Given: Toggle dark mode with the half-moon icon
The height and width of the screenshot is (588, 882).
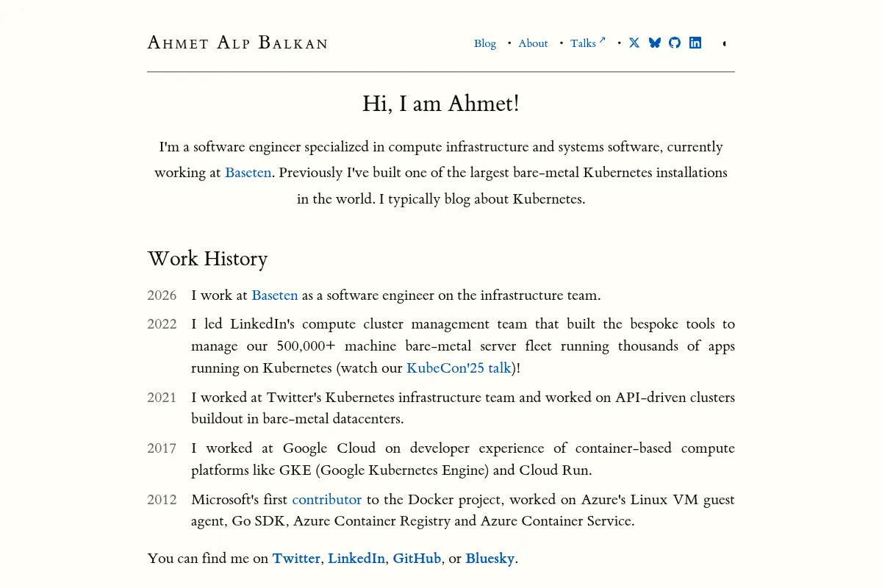Looking at the screenshot, I should [x=725, y=43].
